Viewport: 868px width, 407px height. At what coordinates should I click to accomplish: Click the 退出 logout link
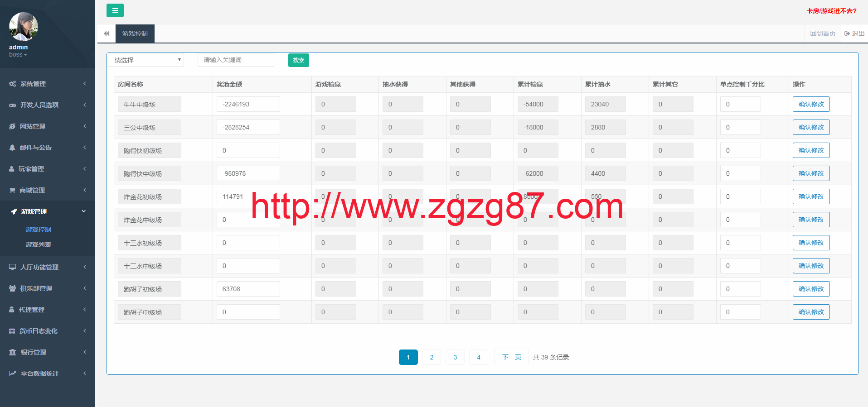pos(854,34)
